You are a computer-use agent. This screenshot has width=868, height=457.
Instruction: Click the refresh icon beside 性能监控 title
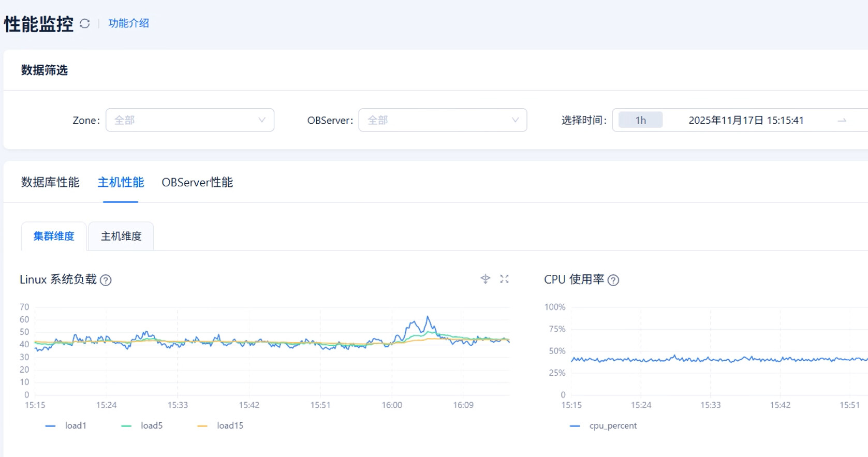point(85,24)
